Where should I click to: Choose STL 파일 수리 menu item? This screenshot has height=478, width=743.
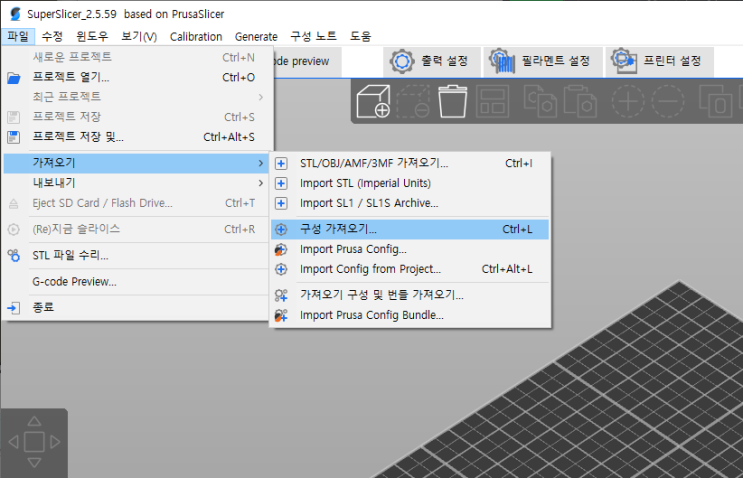[70, 255]
